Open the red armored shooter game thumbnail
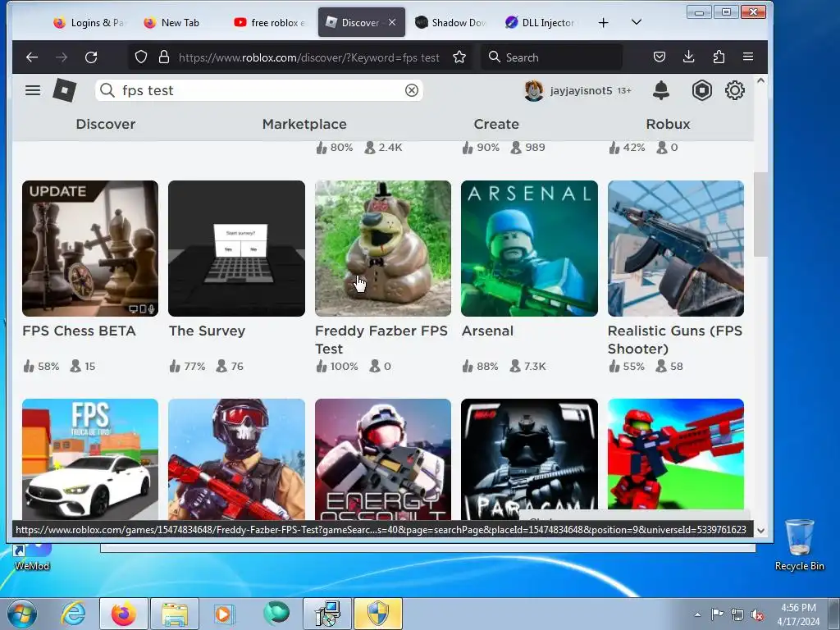Screen dimensions: 840x630 pyautogui.click(x=676, y=455)
